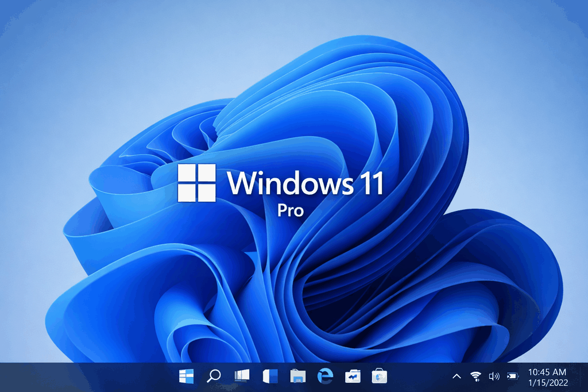Check the battery status icon
The height and width of the screenshot is (392, 588).
[512, 376]
